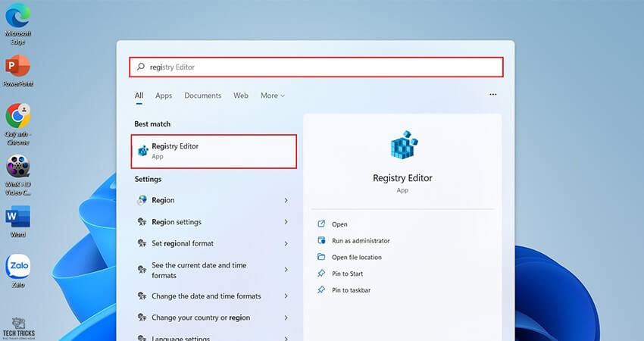Switch to the Documents tab
Viewport: 644px width, 341px height.
202,95
